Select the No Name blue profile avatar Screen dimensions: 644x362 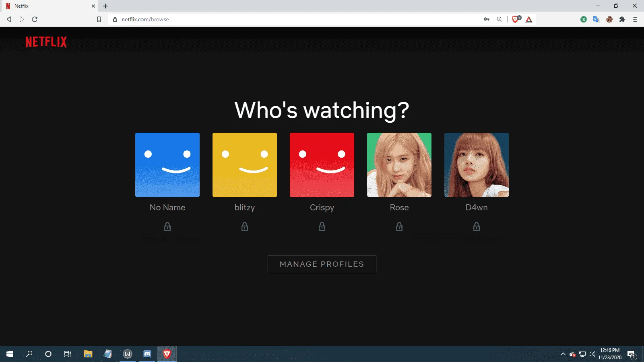[x=167, y=165]
